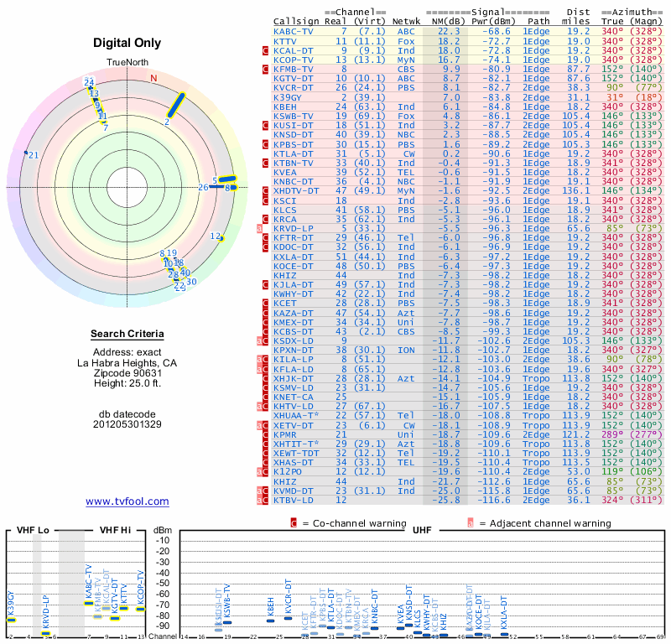Image resolution: width=671 pixels, height=644 pixels.
Task: Click the KBEH marker in UHF chart
Action: click(x=270, y=621)
